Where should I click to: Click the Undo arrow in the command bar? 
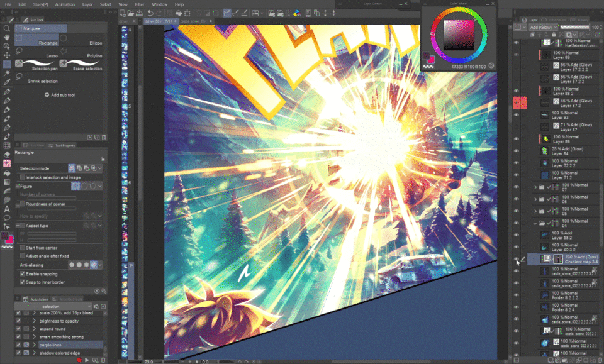click(x=150, y=13)
